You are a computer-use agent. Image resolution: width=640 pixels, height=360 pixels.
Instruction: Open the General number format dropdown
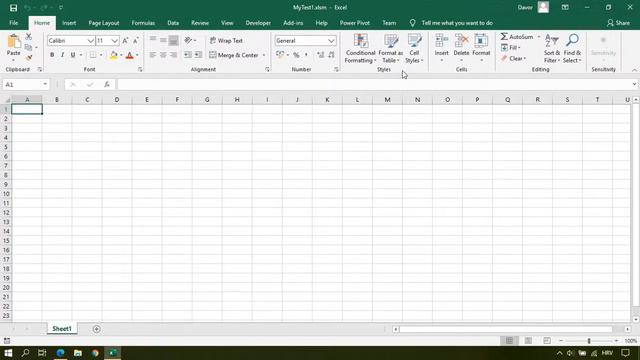tap(331, 40)
